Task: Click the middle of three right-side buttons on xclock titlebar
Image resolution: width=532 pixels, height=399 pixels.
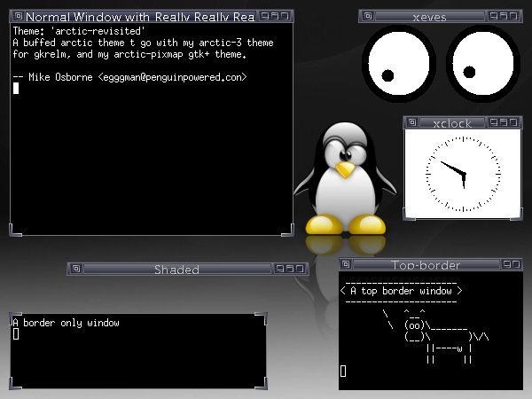Action: coord(504,122)
